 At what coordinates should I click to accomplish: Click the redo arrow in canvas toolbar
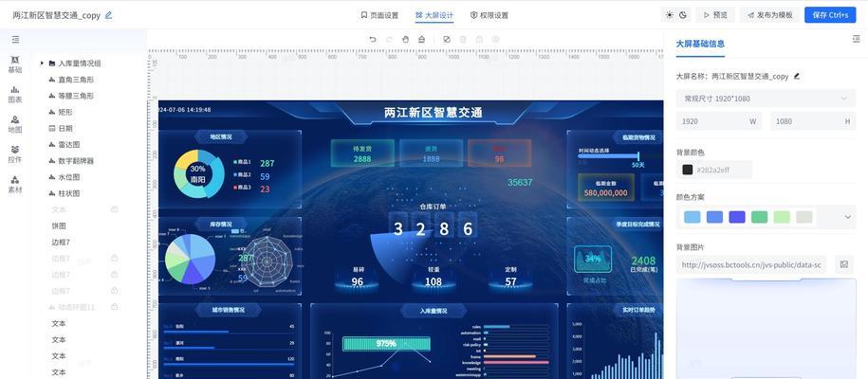point(389,39)
